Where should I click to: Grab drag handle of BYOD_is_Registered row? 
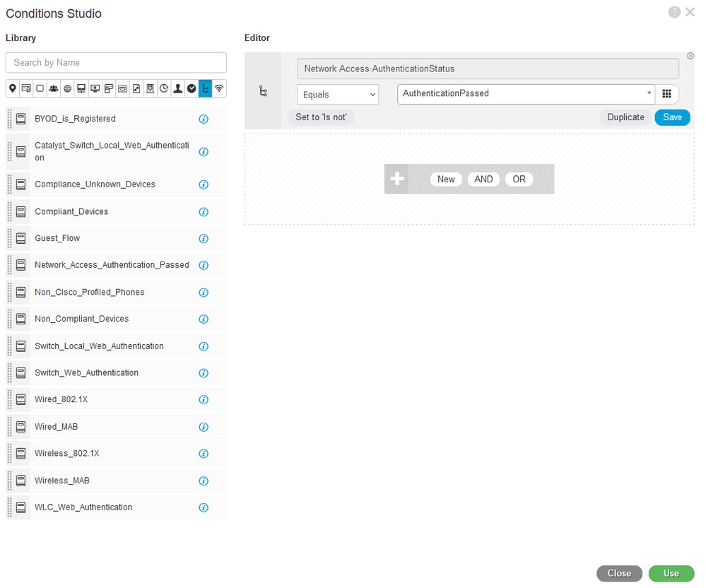click(9, 119)
